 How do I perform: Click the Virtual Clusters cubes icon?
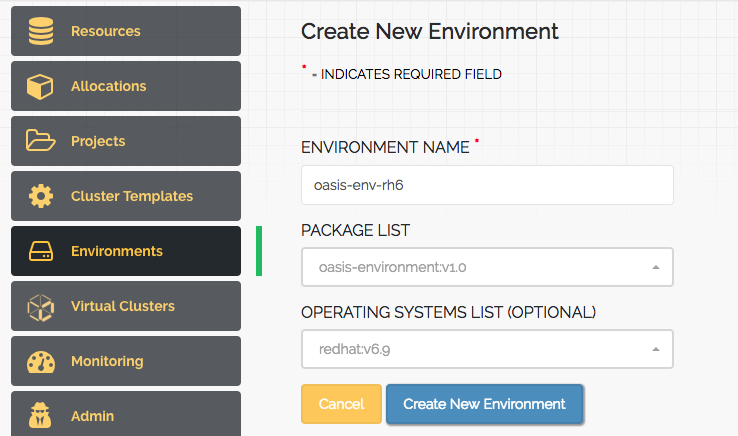click(40, 307)
